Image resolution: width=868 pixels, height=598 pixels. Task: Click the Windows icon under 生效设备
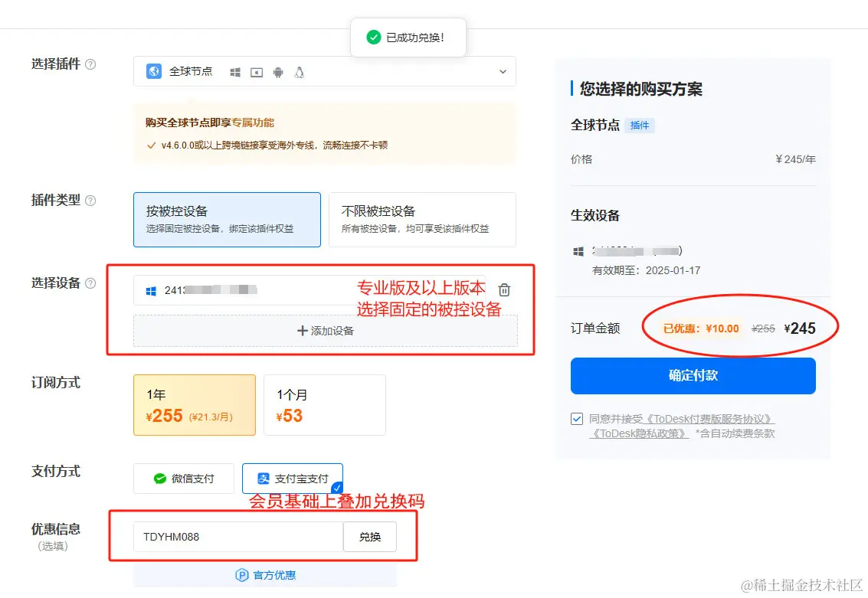point(578,252)
